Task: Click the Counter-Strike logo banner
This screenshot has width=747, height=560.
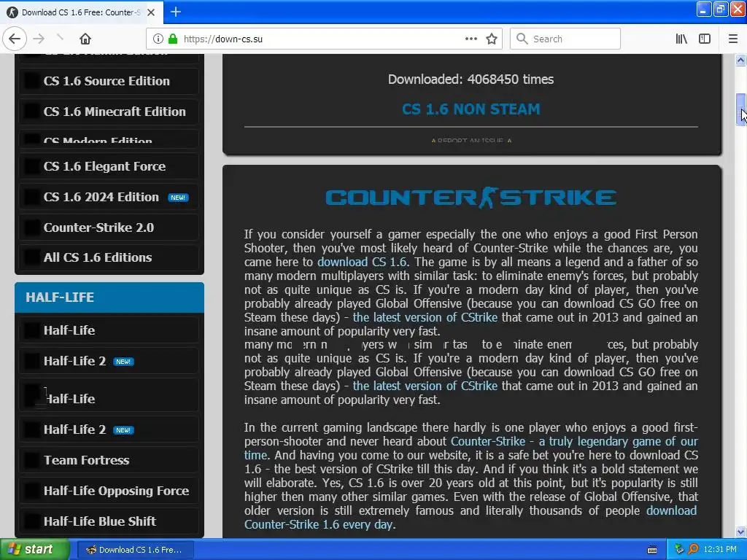Action: [471, 198]
